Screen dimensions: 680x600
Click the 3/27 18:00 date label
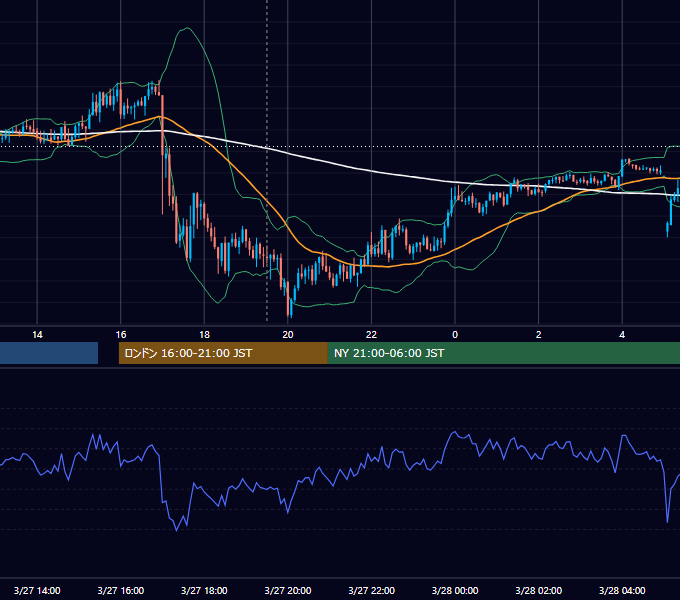coord(204,590)
